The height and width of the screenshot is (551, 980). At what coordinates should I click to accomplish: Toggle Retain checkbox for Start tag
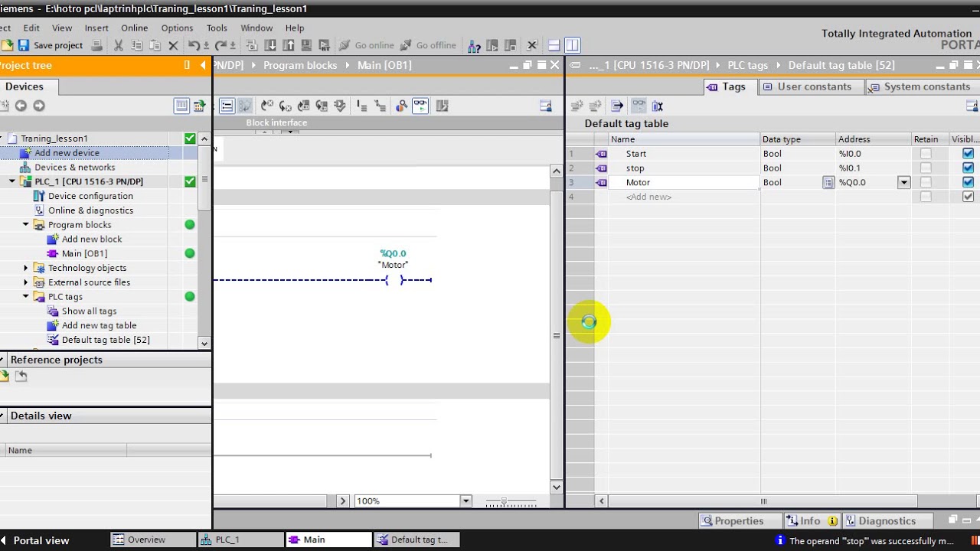926,154
